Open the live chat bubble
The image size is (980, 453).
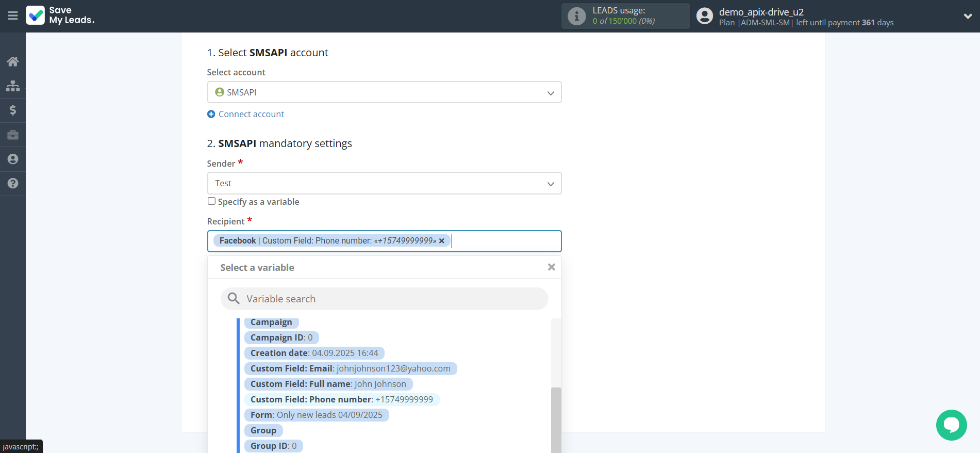pyautogui.click(x=951, y=425)
